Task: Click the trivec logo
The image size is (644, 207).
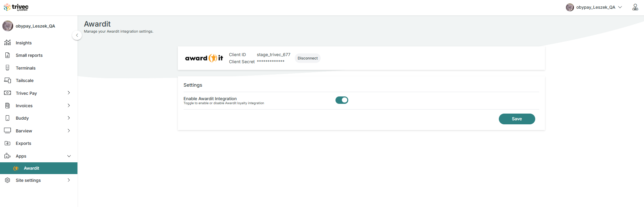Action: [x=16, y=7]
